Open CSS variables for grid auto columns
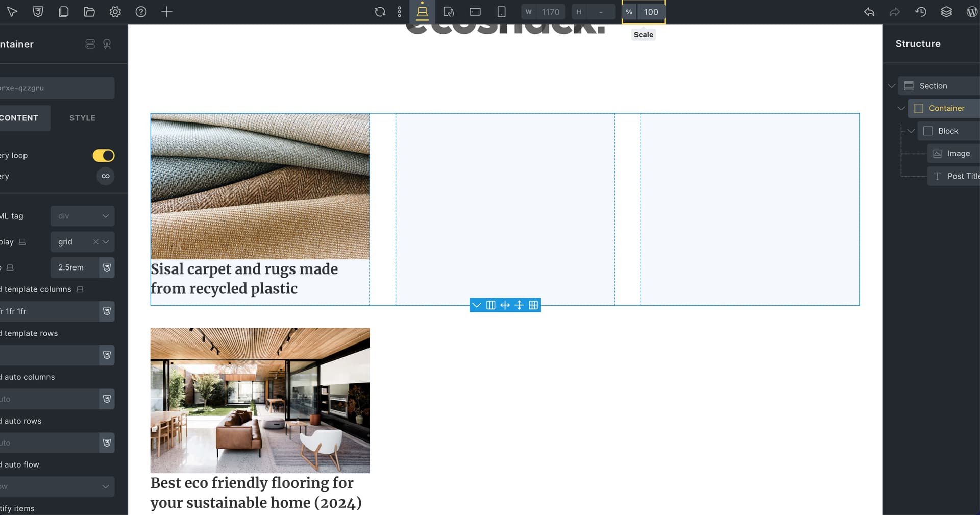 pos(107,399)
